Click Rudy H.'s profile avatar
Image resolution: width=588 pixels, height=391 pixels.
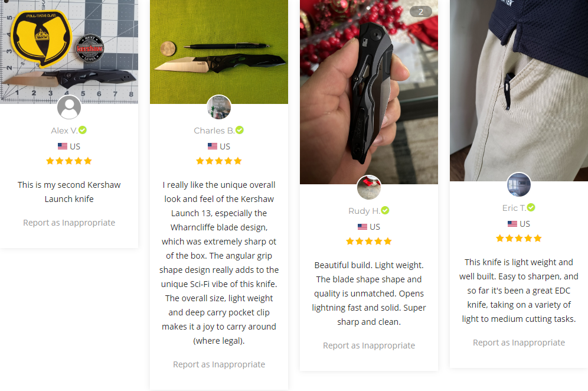click(369, 188)
